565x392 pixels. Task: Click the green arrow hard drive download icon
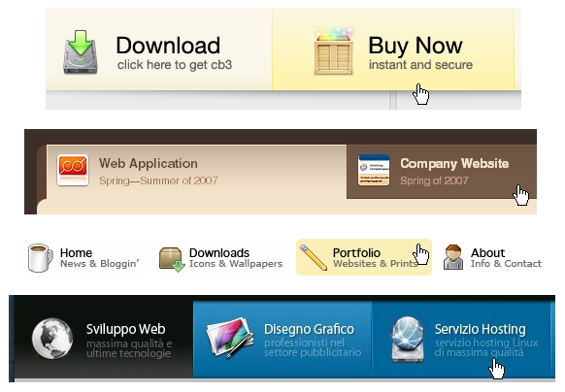(81, 52)
